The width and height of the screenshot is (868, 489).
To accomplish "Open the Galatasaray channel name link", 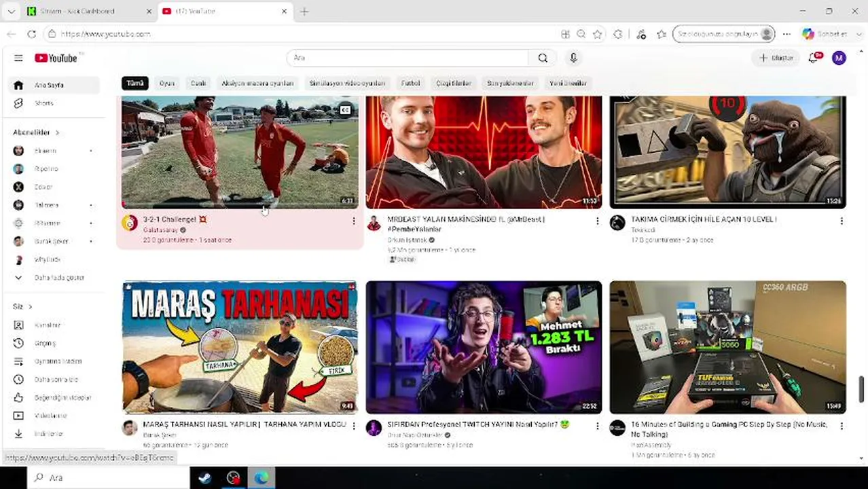I will click(160, 230).
